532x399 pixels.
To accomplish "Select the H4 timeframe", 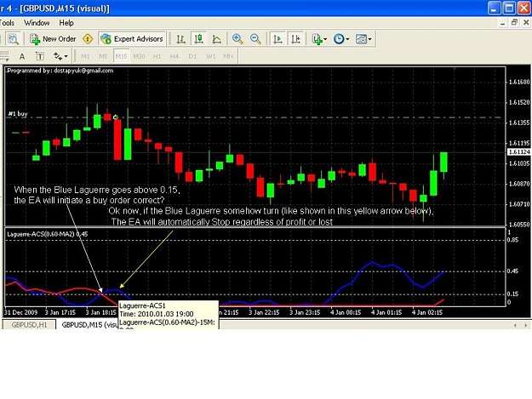I will point(174,56).
